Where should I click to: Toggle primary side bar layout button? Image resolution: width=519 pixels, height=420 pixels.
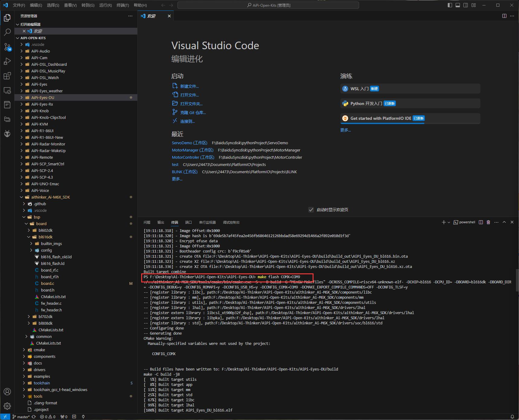(x=450, y=5)
